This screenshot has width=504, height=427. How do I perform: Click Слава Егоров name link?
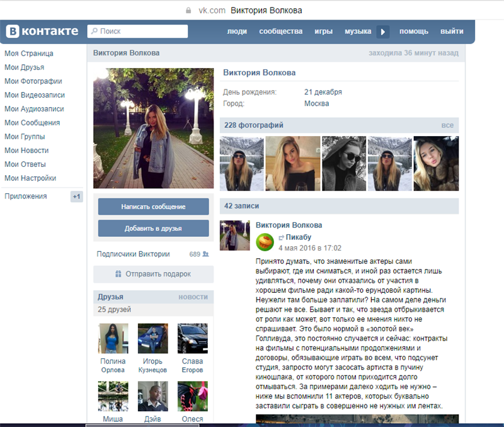[193, 365]
